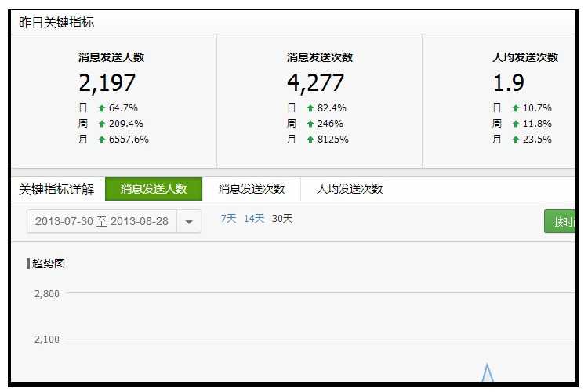Switch to the 消息发送次数 tab
Image resolution: width=588 pixels, height=392 pixels.
click(x=252, y=189)
